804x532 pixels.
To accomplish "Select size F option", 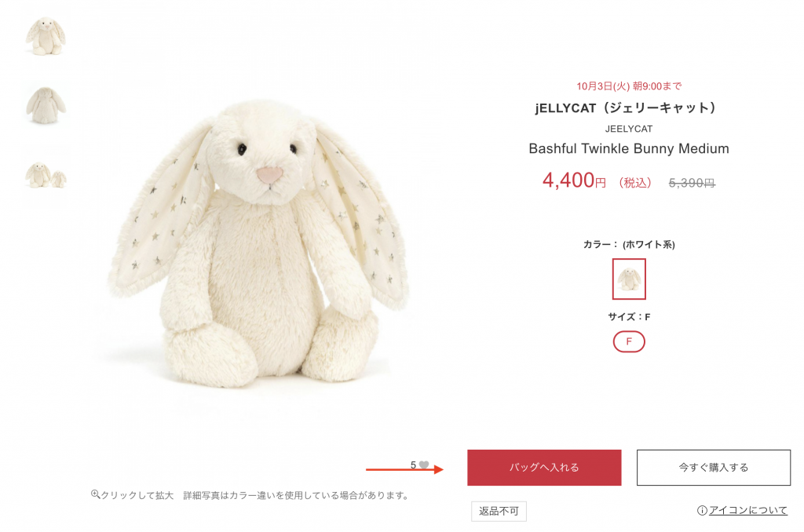I will pos(629,341).
